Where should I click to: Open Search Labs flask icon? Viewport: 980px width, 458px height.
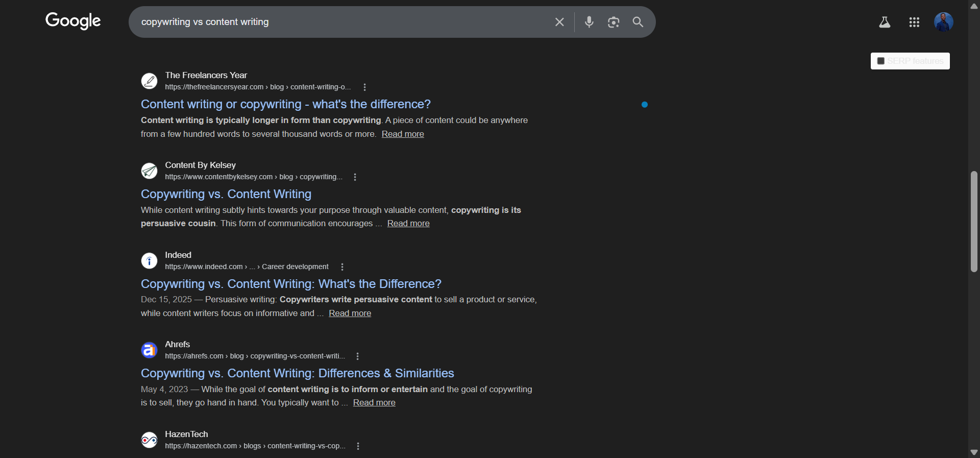coord(885,22)
